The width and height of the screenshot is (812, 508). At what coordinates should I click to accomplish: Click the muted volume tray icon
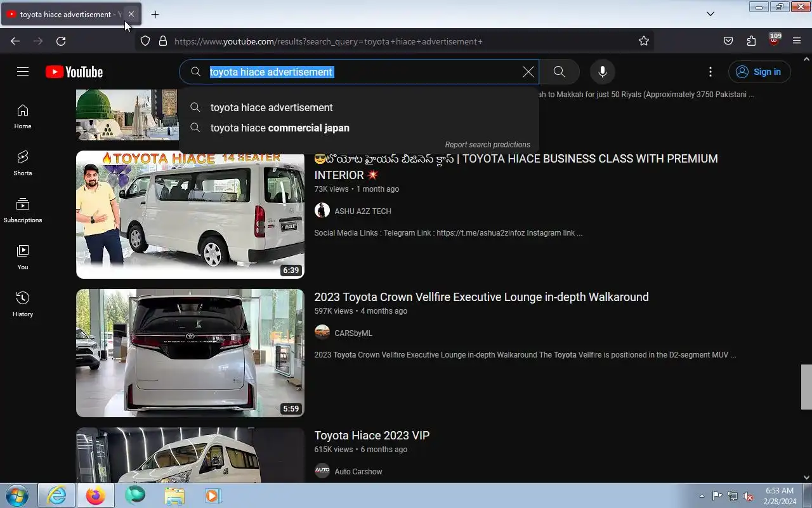[x=749, y=496]
